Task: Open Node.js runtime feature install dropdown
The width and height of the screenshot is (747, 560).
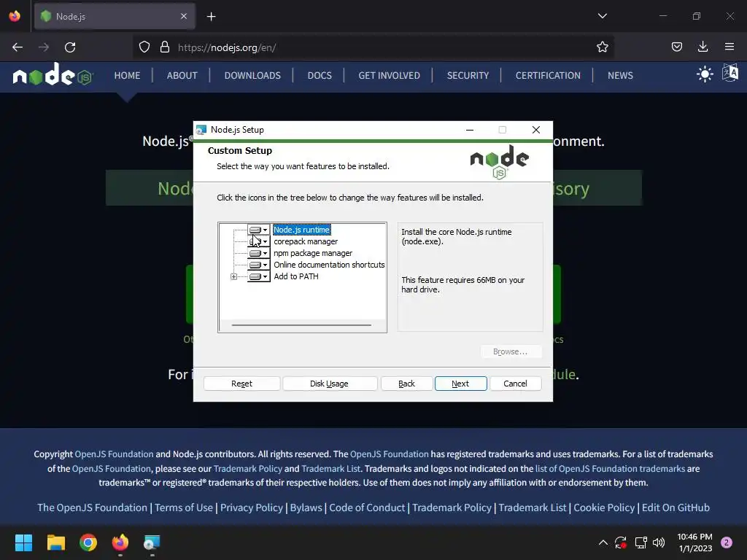Action: [258, 230]
